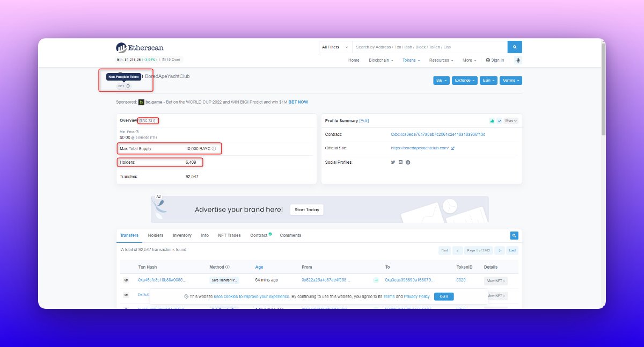The height and width of the screenshot is (347, 644).
Task: Expand the More navigation menu
Action: point(469,60)
